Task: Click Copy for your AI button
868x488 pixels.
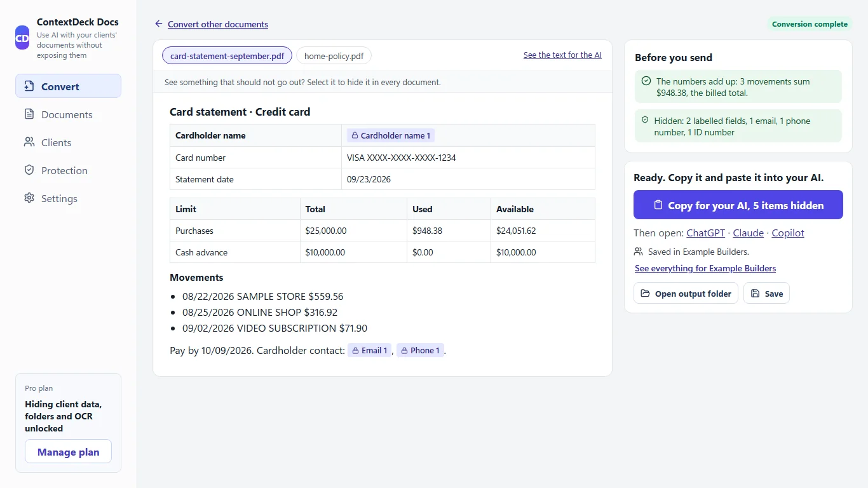Action: (738, 205)
